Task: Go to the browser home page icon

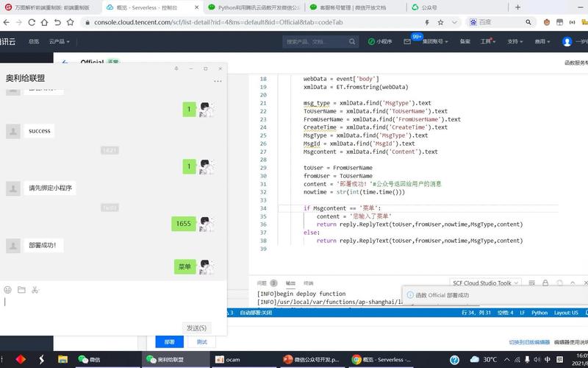Action: [44, 23]
